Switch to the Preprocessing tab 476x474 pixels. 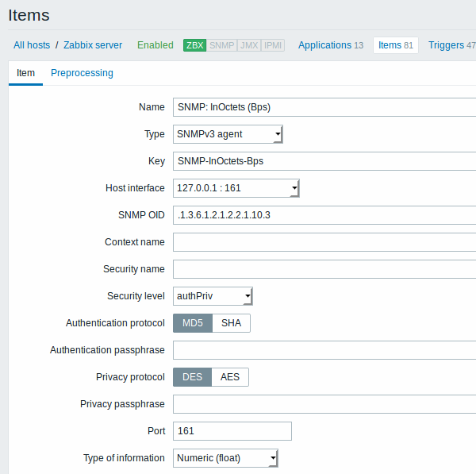coord(82,73)
